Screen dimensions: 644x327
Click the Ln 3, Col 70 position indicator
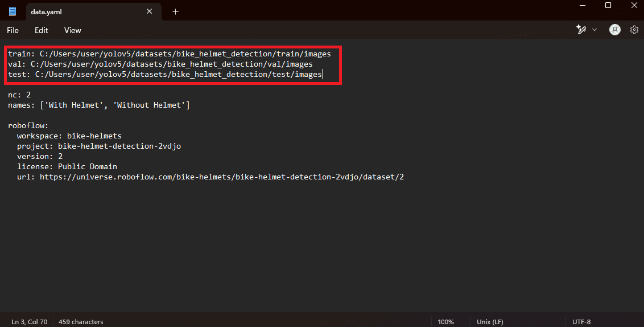coord(30,322)
